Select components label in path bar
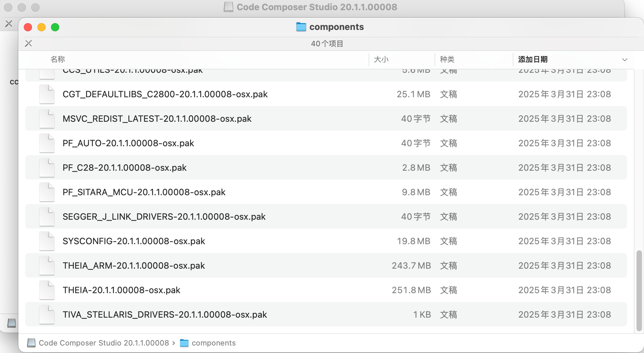 coord(214,343)
